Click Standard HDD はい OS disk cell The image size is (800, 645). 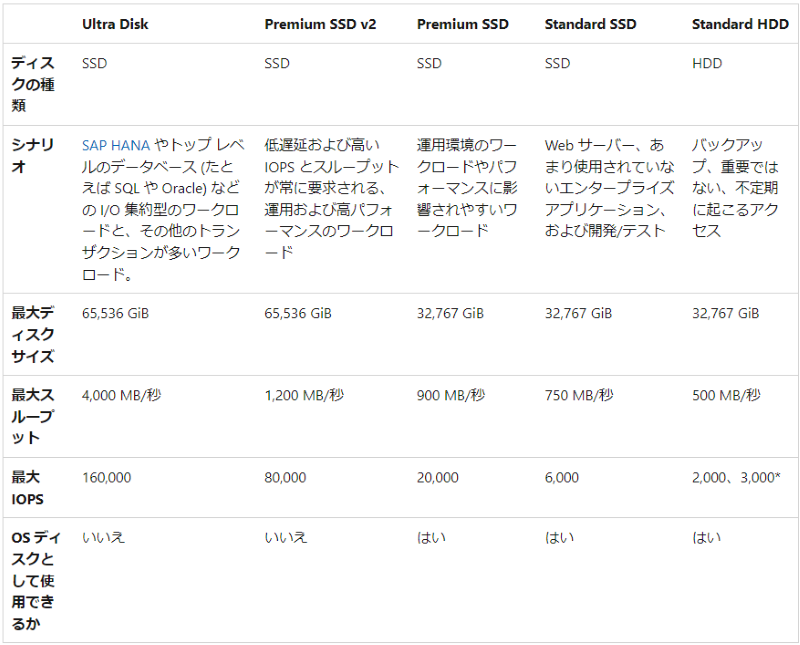(x=706, y=537)
